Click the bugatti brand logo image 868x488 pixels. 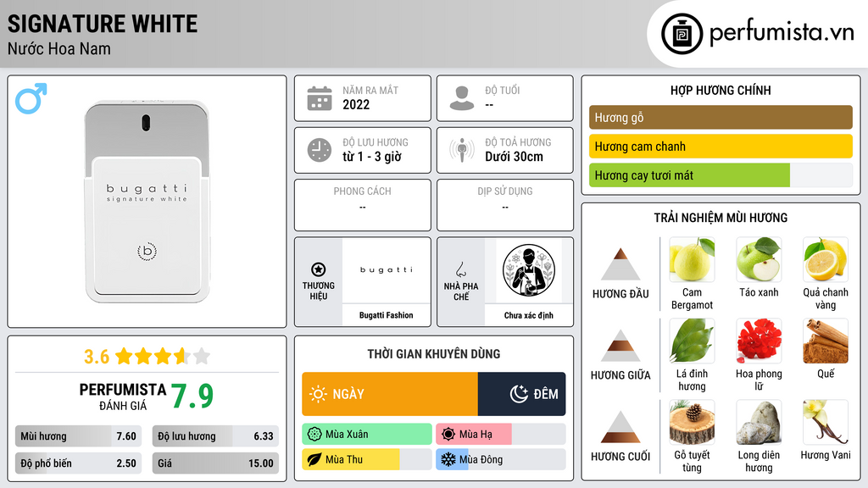(x=387, y=270)
